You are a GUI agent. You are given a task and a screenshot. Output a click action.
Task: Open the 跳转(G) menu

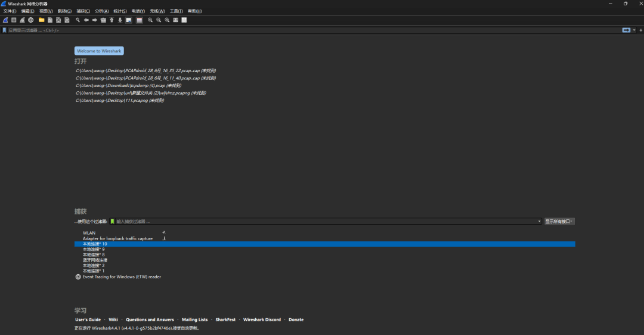[64, 11]
